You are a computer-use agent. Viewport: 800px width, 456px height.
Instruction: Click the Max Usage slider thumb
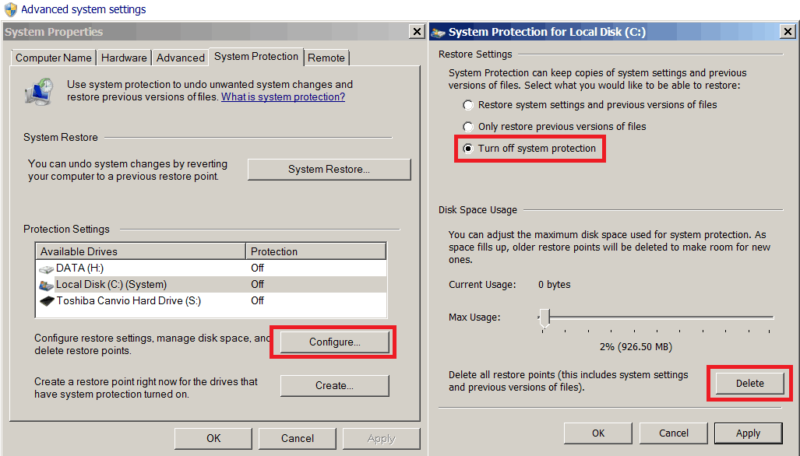pos(545,318)
